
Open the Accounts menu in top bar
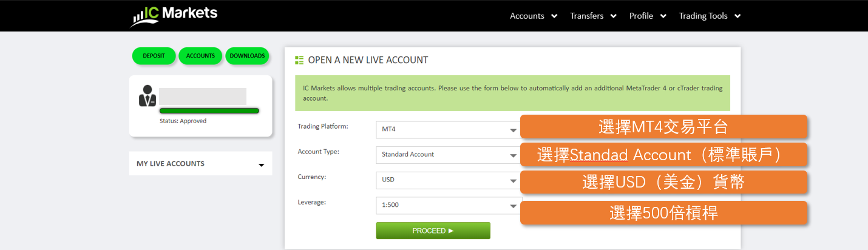click(x=534, y=16)
